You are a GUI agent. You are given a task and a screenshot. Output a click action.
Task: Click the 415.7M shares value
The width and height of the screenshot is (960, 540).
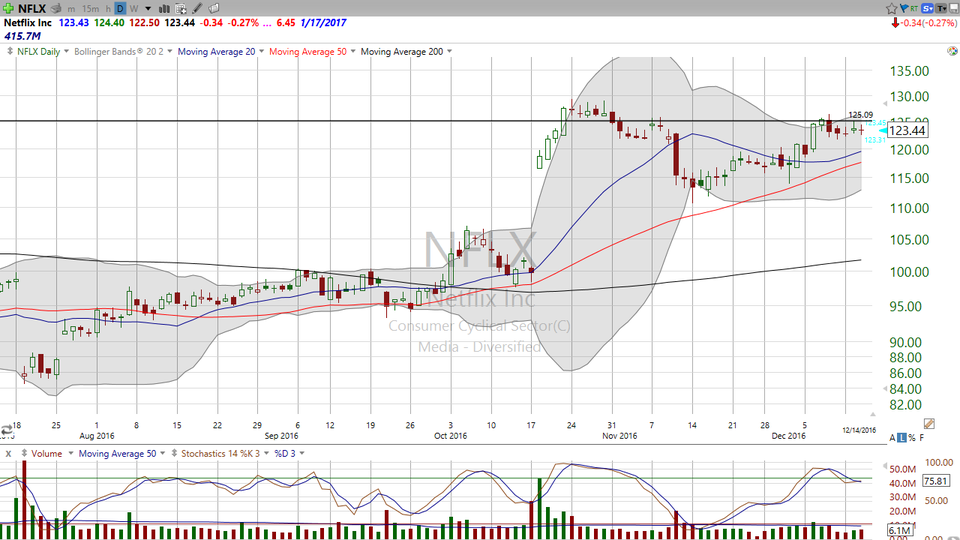click(23, 36)
